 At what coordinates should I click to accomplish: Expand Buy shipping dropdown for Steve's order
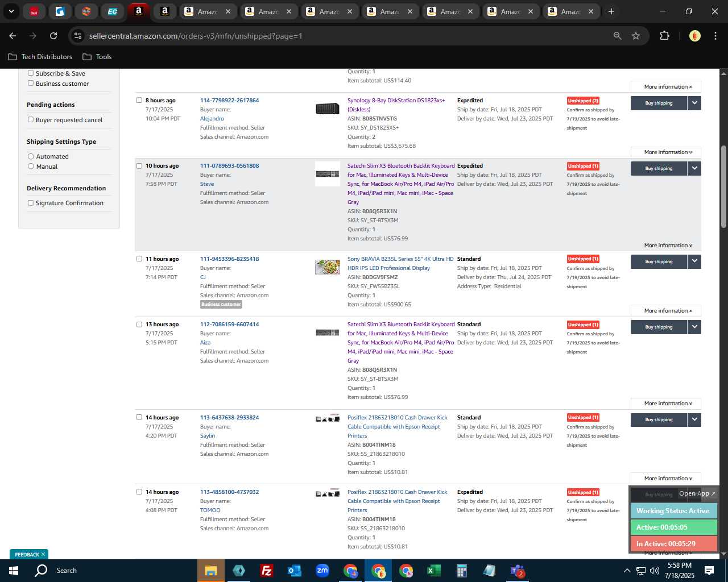694,168
